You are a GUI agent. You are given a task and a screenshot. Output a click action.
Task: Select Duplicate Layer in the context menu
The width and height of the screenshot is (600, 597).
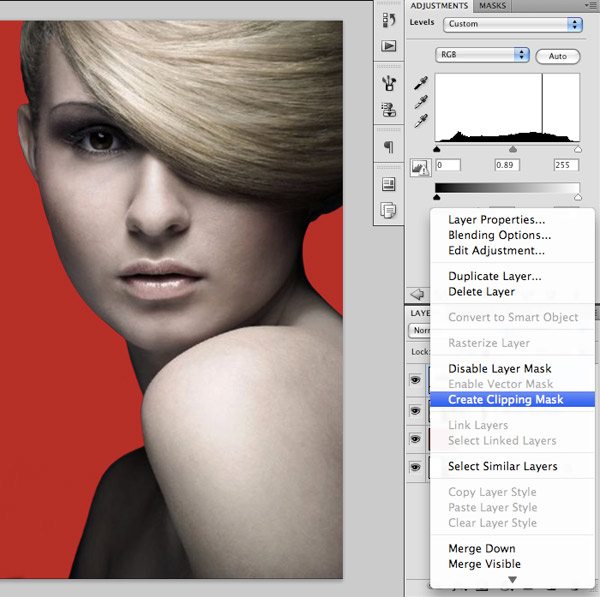(494, 276)
